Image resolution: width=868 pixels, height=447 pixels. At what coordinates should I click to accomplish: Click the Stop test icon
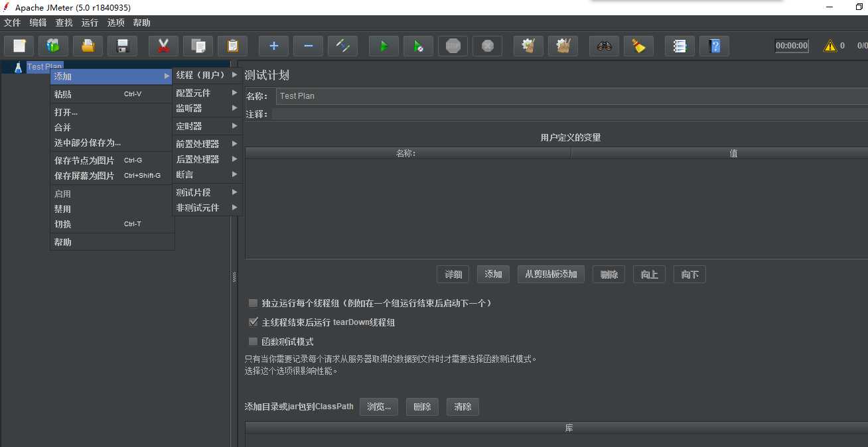tap(453, 46)
